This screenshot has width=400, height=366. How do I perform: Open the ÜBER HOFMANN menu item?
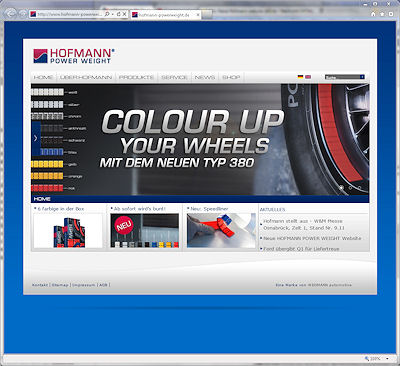pyautogui.click(x=86, y=77)
